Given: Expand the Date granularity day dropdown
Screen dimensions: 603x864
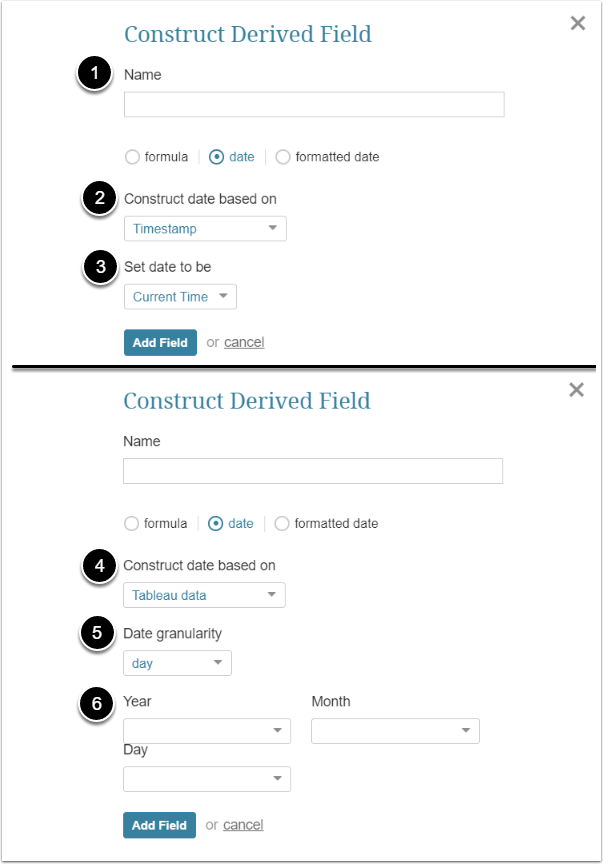Looking at the screenshot, I should tap(177, 663).
